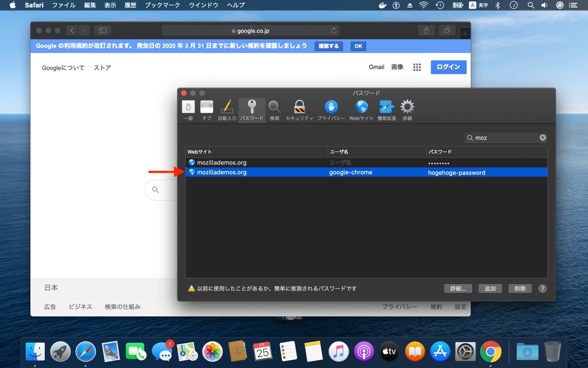This screenshot has height=368, width=588.
Task: Select the Passwords (パスワード) key icon
Action: point(252,110)
